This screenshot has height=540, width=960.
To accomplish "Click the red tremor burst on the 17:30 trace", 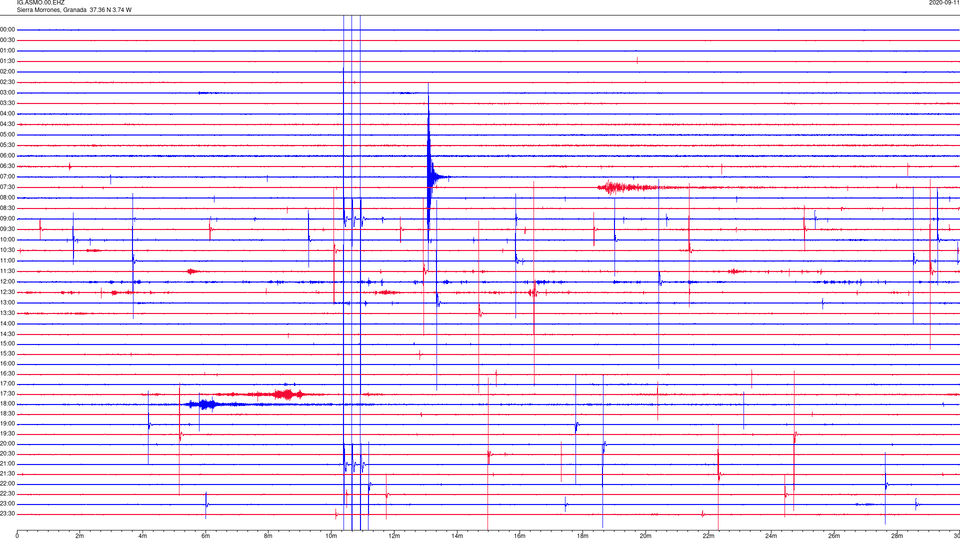I will click(287, 394).
